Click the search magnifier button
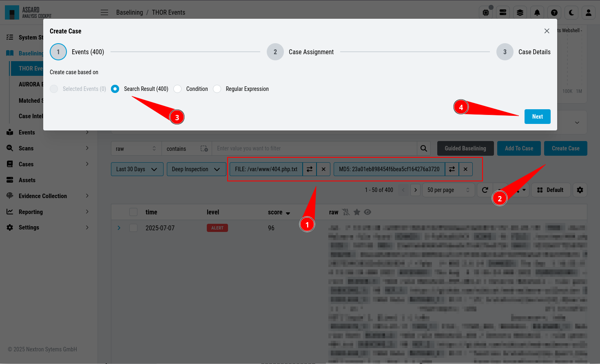This screenshot has width=600, height=364. pyautogui.click(x=424, y=148)
